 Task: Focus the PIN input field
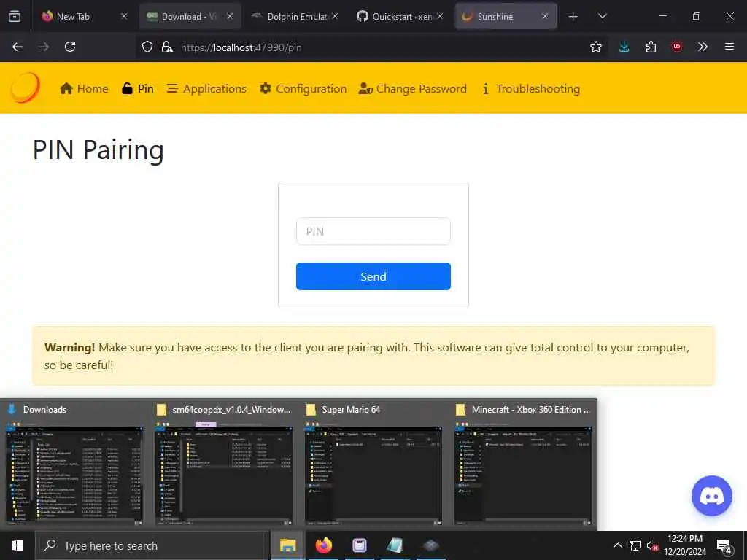[x=373, y=231]
